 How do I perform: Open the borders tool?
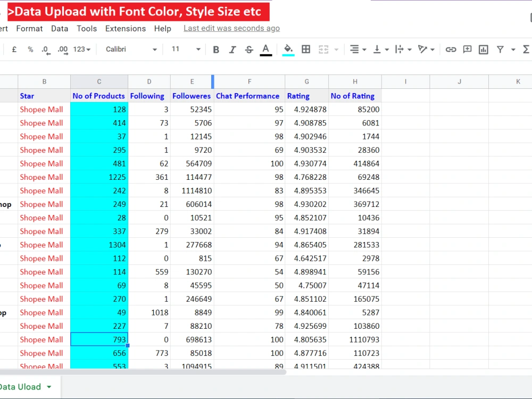[306, 49]
